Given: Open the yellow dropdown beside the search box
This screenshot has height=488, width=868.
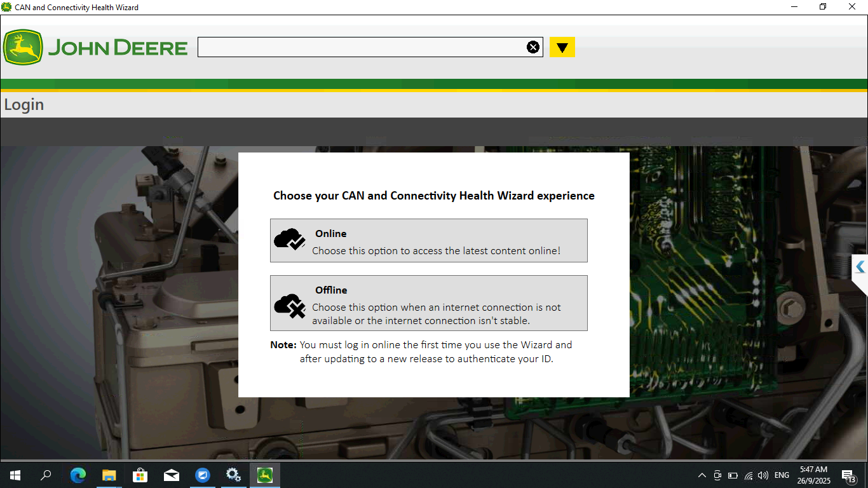Looking at the screenshot, I should (562, 46).
